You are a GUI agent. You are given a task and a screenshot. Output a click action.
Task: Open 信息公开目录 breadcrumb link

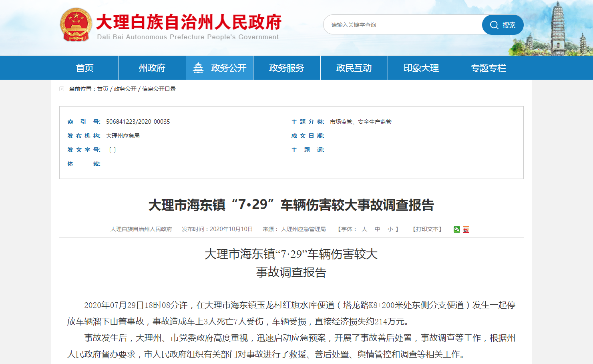click(159, 89)
